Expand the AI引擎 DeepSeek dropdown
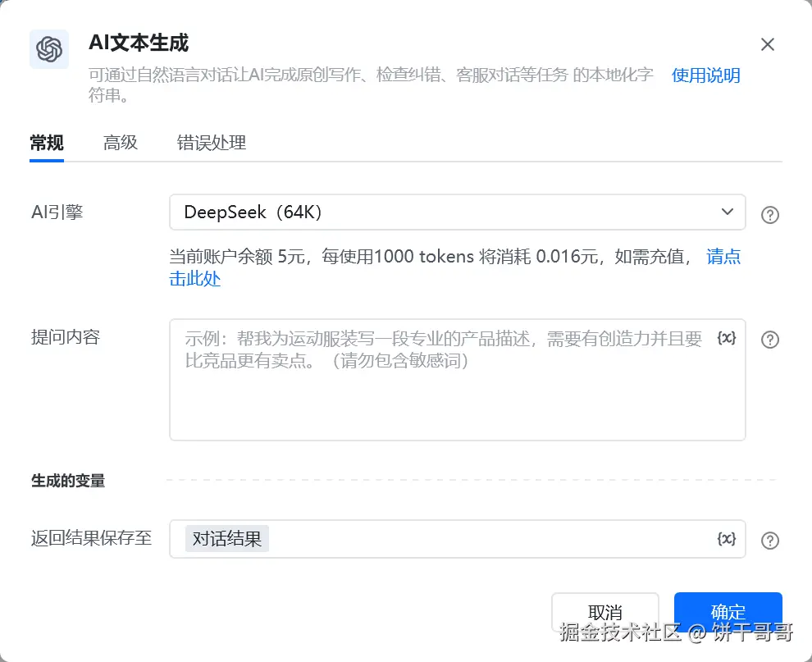The width and height of the screenshot is (812, 662). [458, 212]
